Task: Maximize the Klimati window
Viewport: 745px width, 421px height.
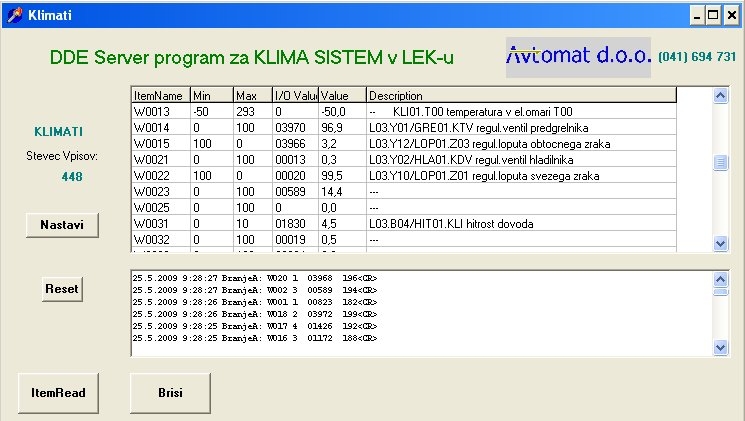Action: point(713,16)
